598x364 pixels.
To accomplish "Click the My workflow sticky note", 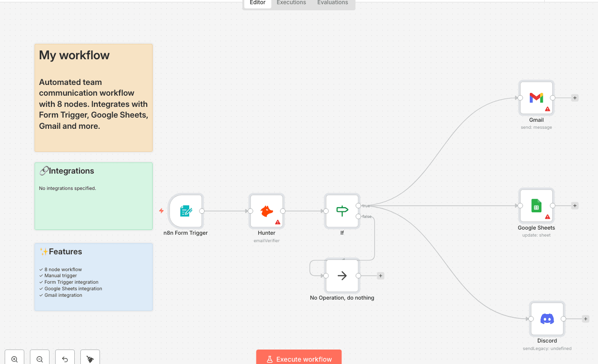I will click(93, 98).
